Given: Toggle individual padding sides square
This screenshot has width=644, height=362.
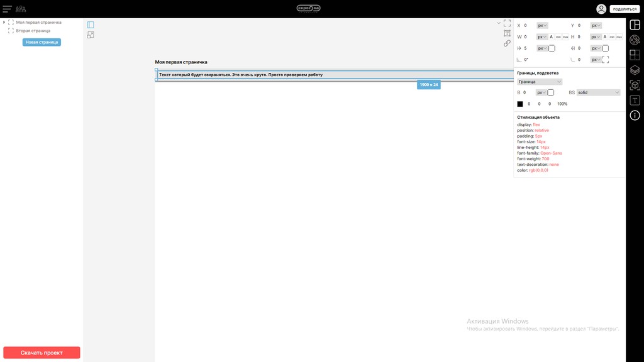Looking at the screenshot, I should click(x=552, y=48).
